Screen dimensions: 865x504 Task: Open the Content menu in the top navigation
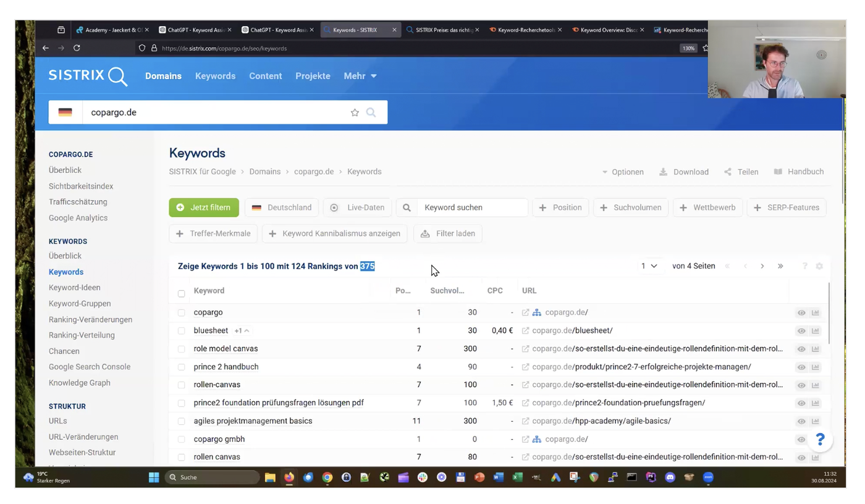point(266,76)
